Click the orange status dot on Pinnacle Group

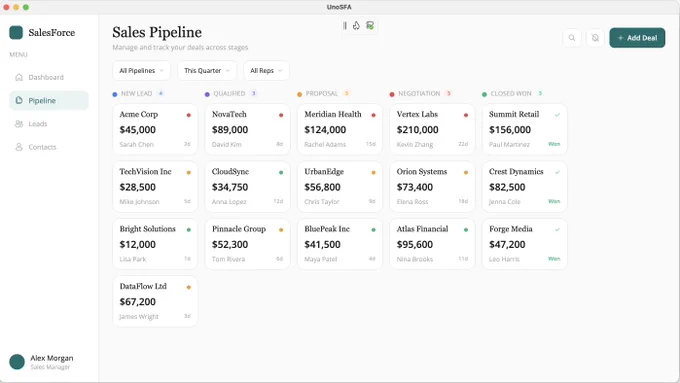pos(281,230)
